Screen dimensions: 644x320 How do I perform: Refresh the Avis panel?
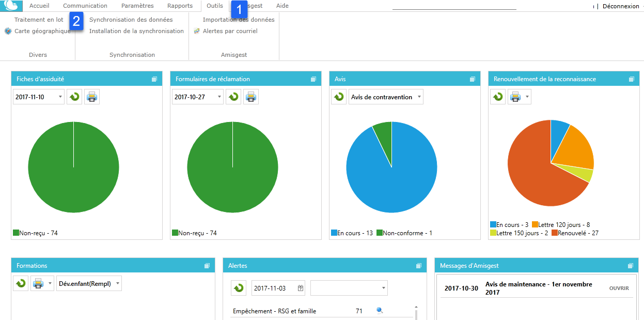point(339,97)
